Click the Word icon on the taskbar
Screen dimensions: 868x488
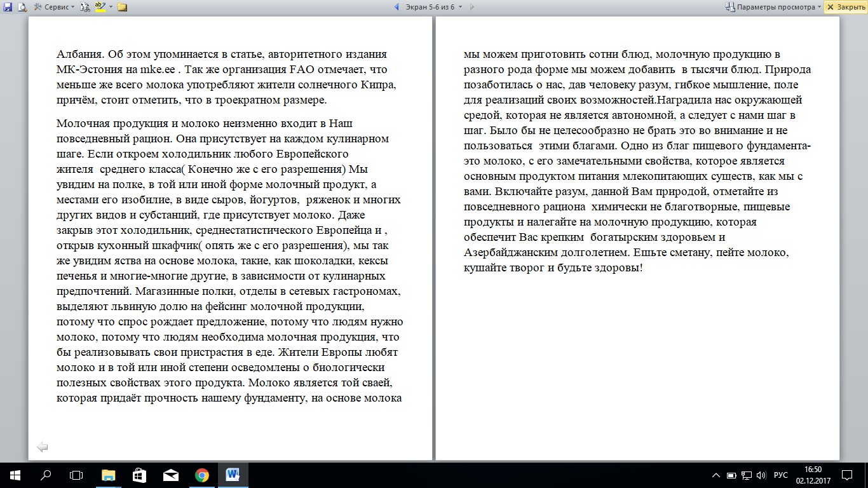(233, 475)
